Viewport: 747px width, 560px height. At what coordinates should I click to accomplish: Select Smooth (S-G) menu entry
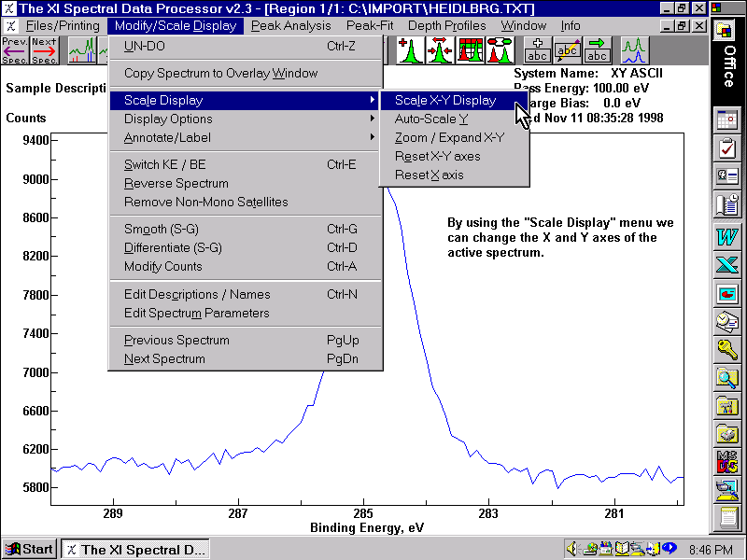click(x=162, y=229)
